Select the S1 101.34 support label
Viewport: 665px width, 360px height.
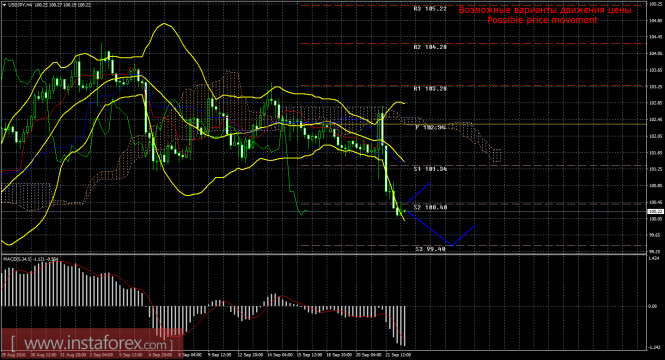coord(430,169)
